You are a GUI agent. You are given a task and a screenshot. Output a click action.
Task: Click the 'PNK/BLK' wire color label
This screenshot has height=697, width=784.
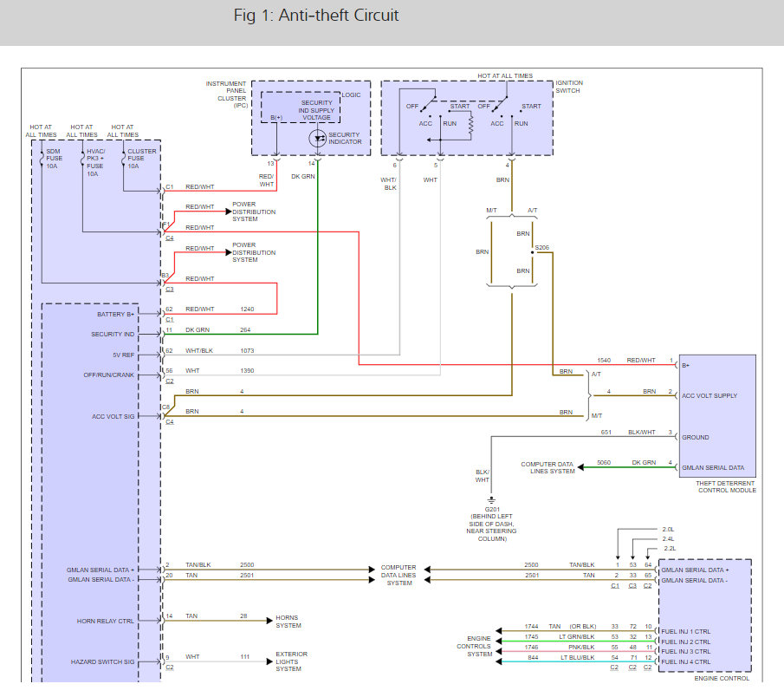(581, 648)
